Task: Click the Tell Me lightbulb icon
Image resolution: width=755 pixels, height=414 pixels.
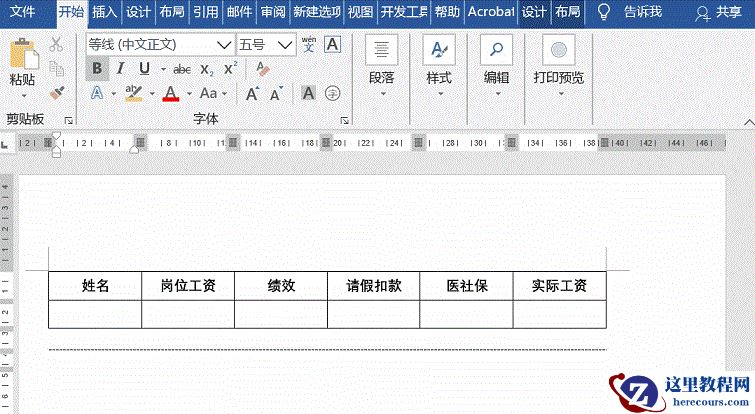Action: pos(603,12)
